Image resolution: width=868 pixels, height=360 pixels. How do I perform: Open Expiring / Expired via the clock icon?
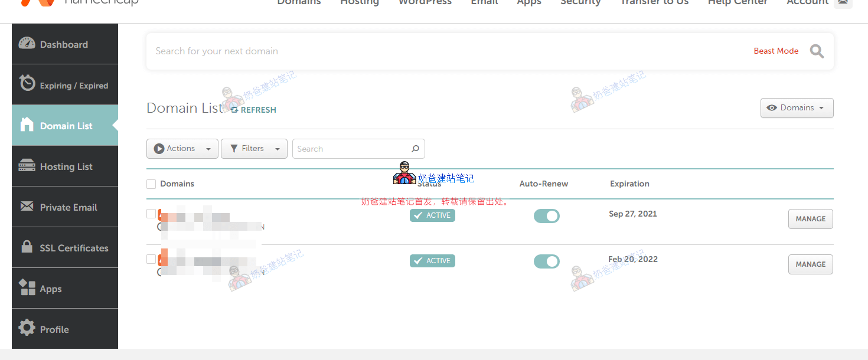[x=27, y=84]
